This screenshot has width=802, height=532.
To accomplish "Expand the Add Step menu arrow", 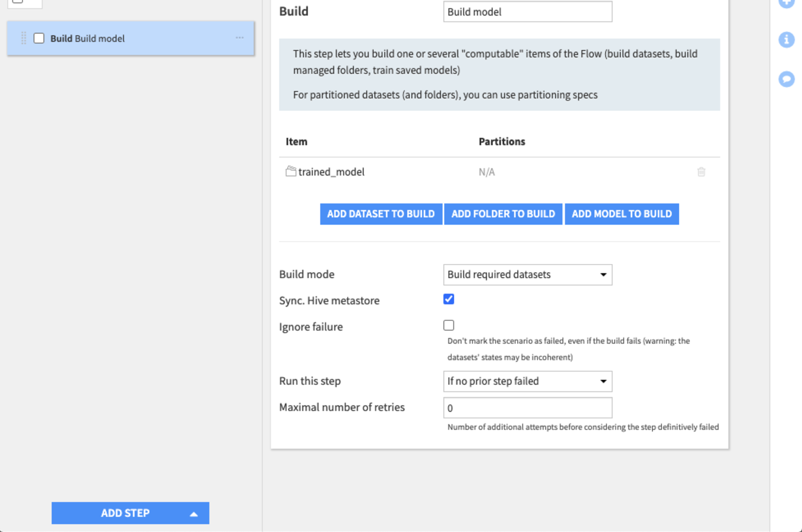I will [x=194, y=514].
